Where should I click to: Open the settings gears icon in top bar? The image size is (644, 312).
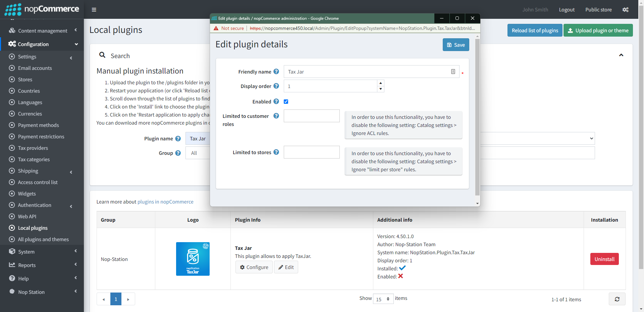pos(626,10)
